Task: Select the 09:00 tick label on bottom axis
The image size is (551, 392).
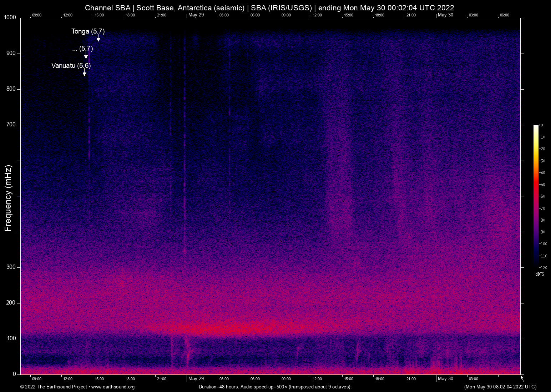Action: point(36,379)
